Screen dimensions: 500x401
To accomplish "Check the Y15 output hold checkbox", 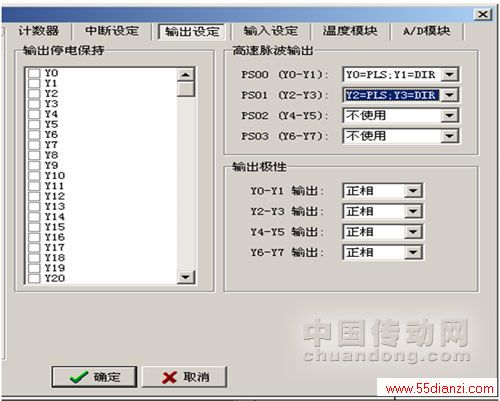I will pos(34,227).
